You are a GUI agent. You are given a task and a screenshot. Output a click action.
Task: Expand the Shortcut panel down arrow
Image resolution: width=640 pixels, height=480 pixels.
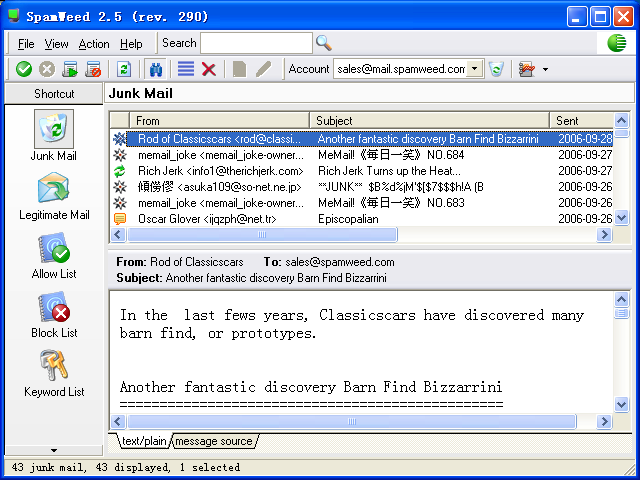pos(53,451)
